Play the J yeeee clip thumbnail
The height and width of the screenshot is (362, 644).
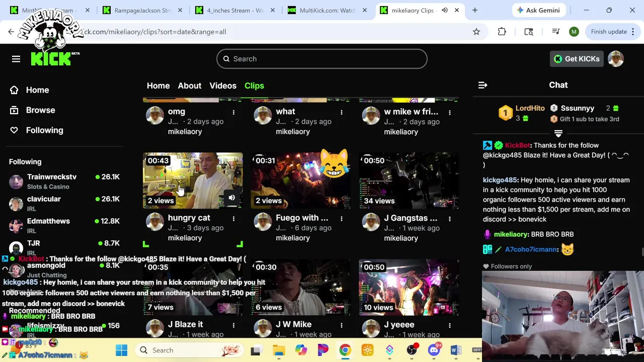[409, 287]
